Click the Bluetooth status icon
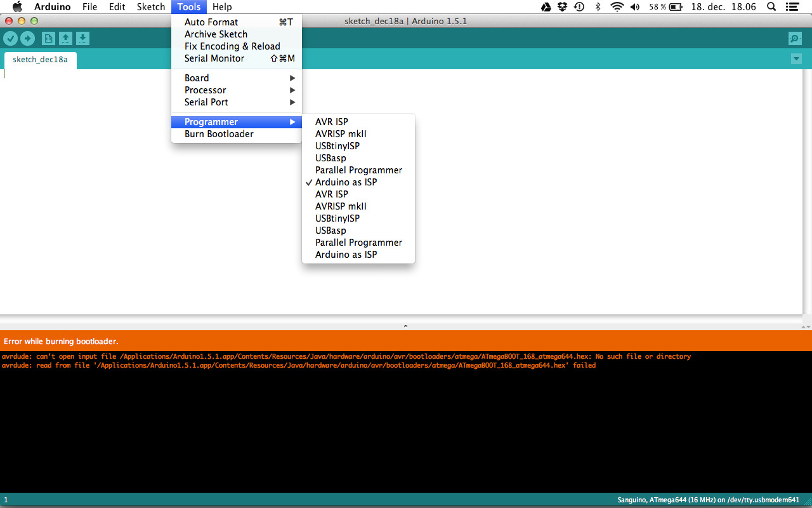This screenshot has width=812, height=508. [x=598, y=7]
